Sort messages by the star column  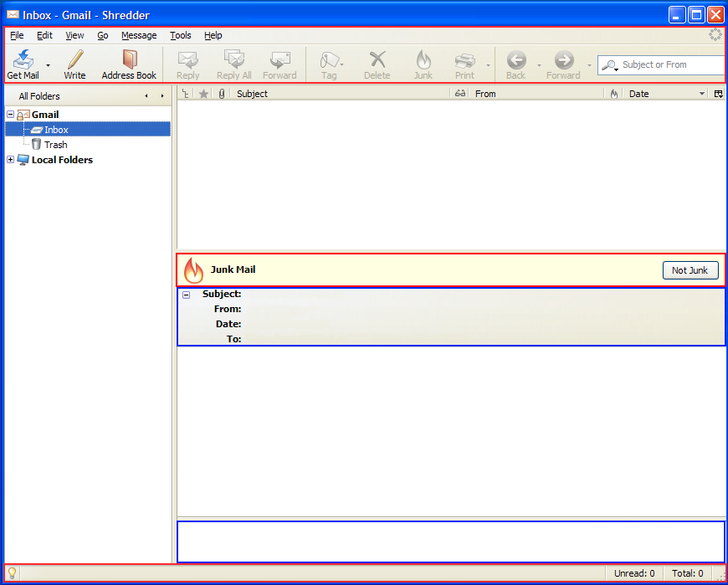(203, 94)
